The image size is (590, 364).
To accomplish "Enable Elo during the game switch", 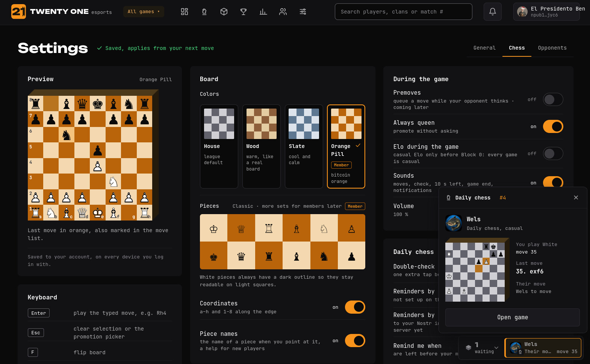I will click(553, 154).
